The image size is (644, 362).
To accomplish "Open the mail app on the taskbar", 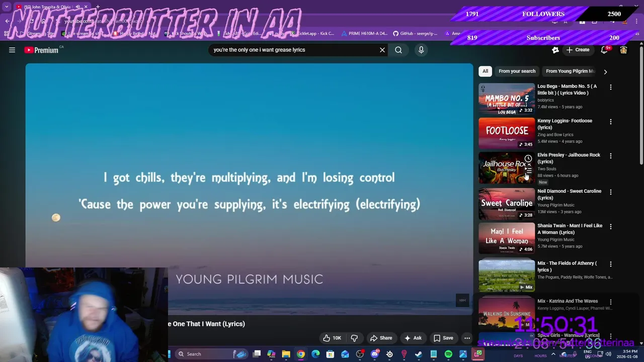I will point(345,354).
